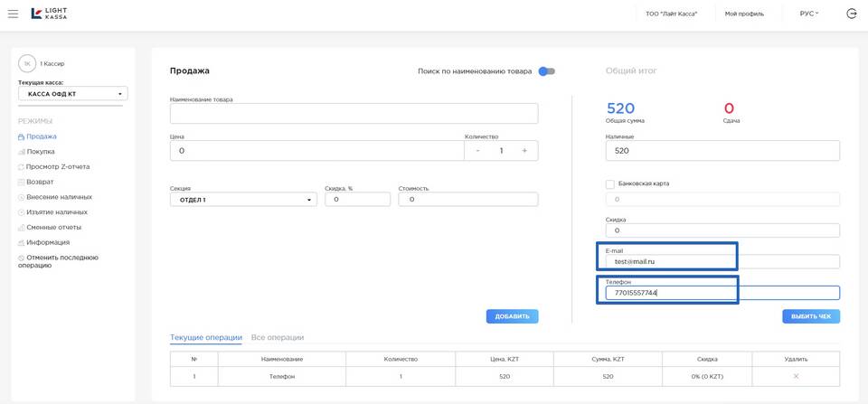Click the Наименование товара input field
The height and width of the screenshot is (404, 868).
click(x=354, y=114)
